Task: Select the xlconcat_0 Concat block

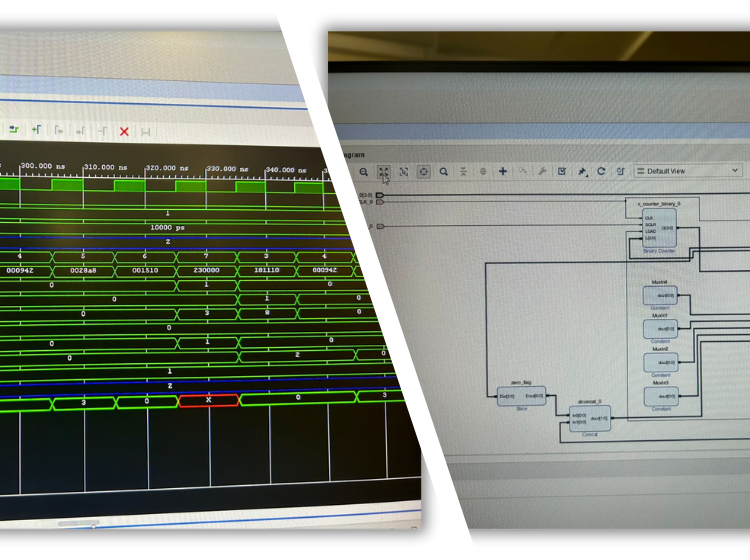Action: (x=590, y=418)
